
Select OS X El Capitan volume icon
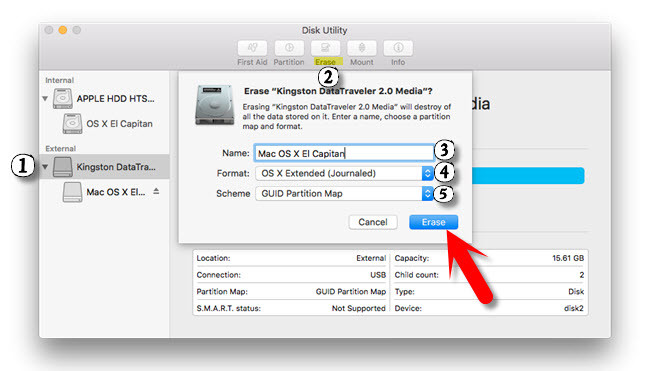coord(73,124)
